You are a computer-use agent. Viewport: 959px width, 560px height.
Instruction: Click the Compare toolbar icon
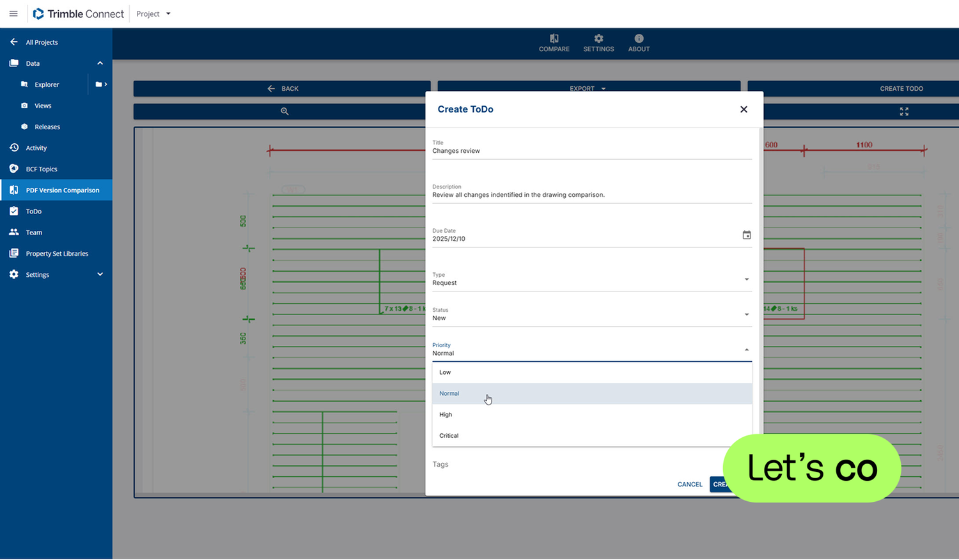[x=554, y=43]
